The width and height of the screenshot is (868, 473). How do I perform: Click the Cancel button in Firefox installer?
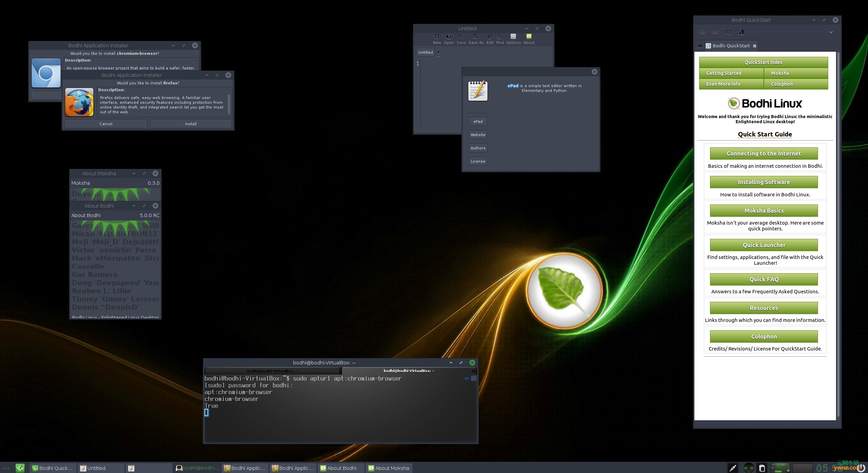[106, 123]
